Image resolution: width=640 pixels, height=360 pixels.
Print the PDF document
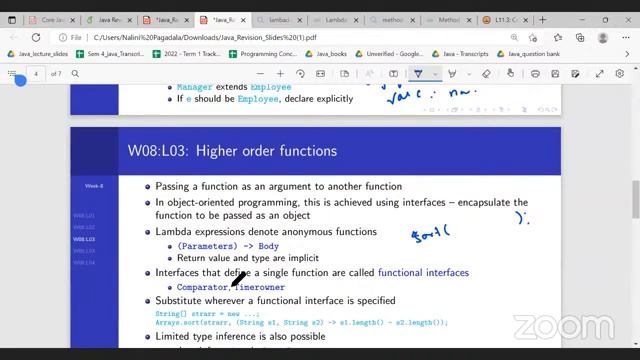click(535, 74)
